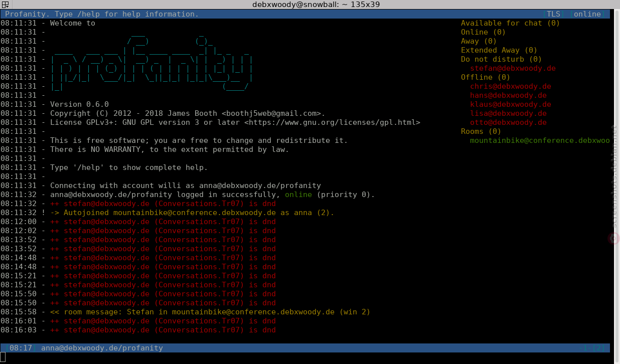Viewport: 620px width, 364px height.
Task: Click the "Autojoined mountainbike@conference" line
Action: pos(192,213)
